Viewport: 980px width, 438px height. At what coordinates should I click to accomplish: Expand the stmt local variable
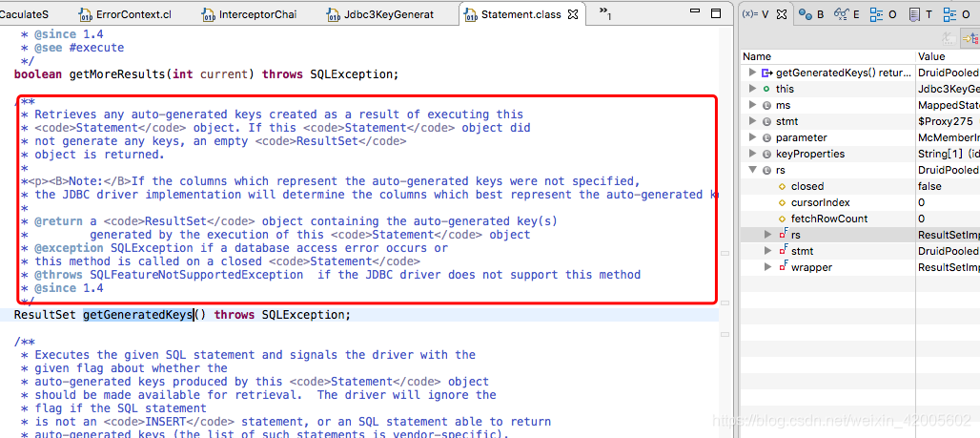click(752, 121)
